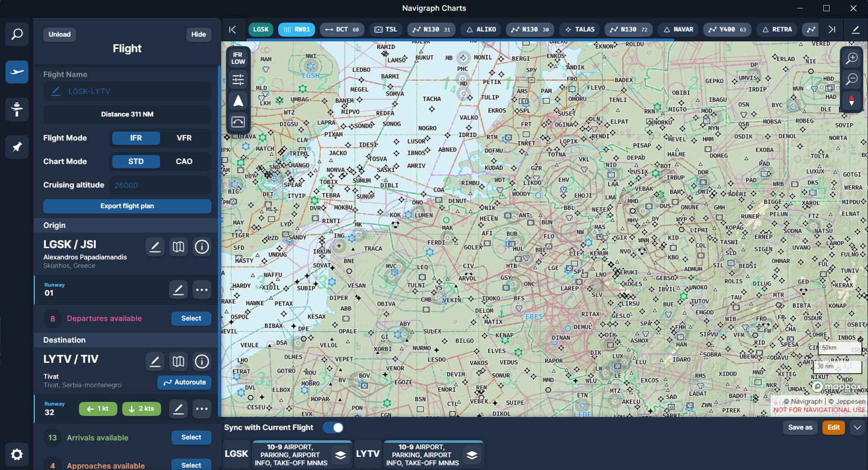
Task: Expand pinned charts panel chevron
Action: [x=857, y=427]
